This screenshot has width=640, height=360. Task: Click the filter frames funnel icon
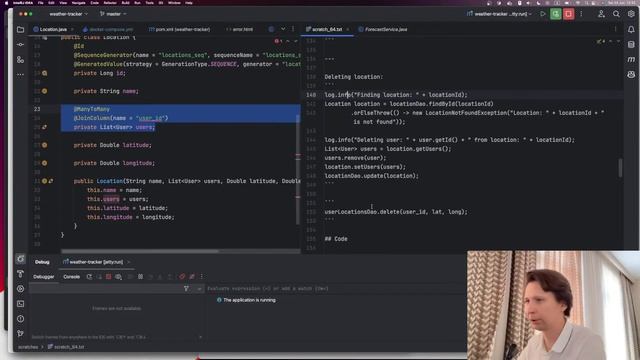[186, 289]
